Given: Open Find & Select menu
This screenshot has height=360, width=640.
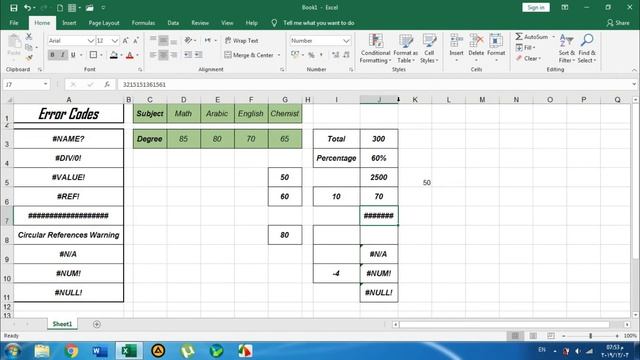Looking at the screenshot, I should click(587, 48).
